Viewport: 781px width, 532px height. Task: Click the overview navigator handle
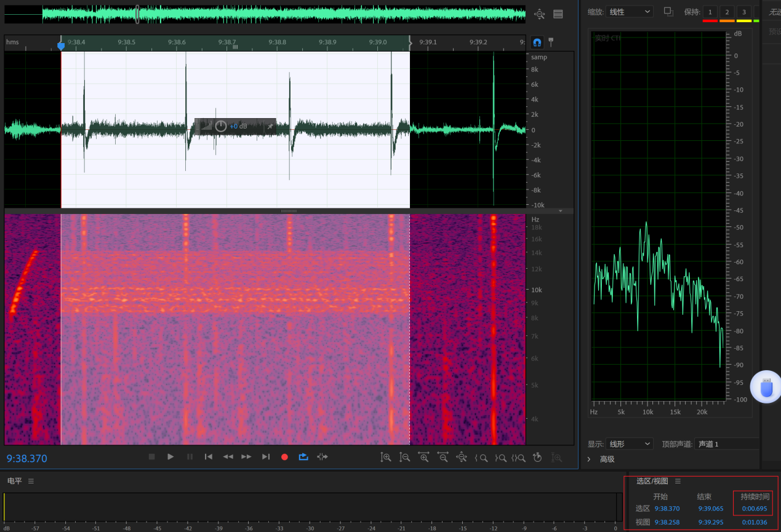137,14
